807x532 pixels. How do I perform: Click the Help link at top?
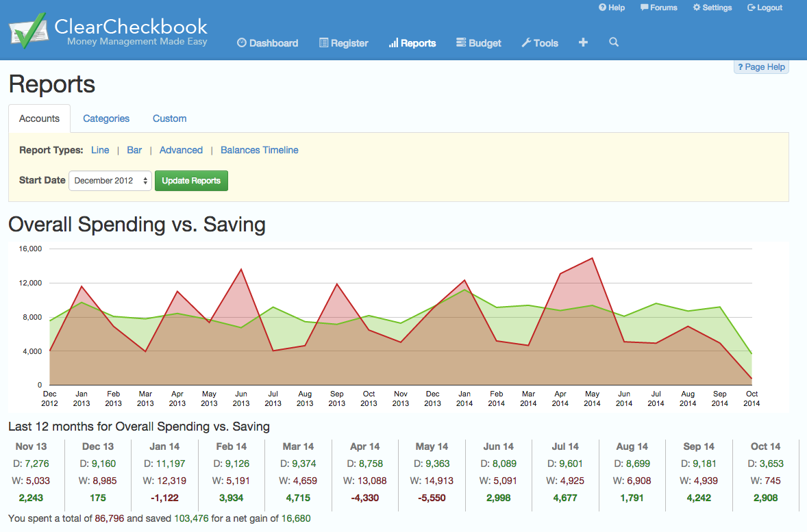coord(612,8)
